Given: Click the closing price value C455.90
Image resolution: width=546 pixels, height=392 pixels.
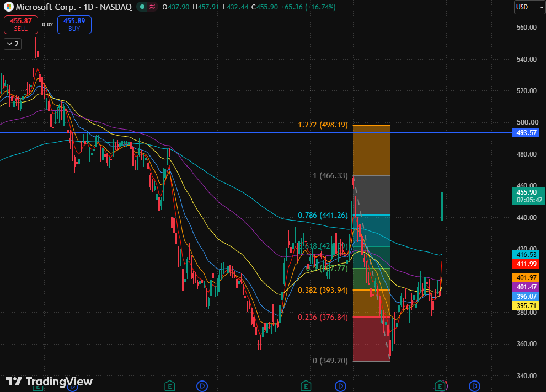Looking at the screenshot, I should click(x=265, y=7).
